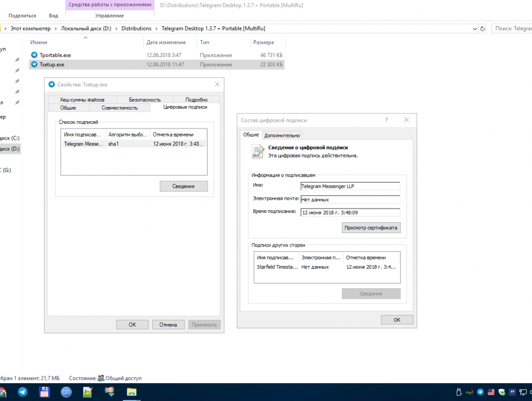
Task: Click the USB safely remove tray icon
Action: (x=459, y=392)
